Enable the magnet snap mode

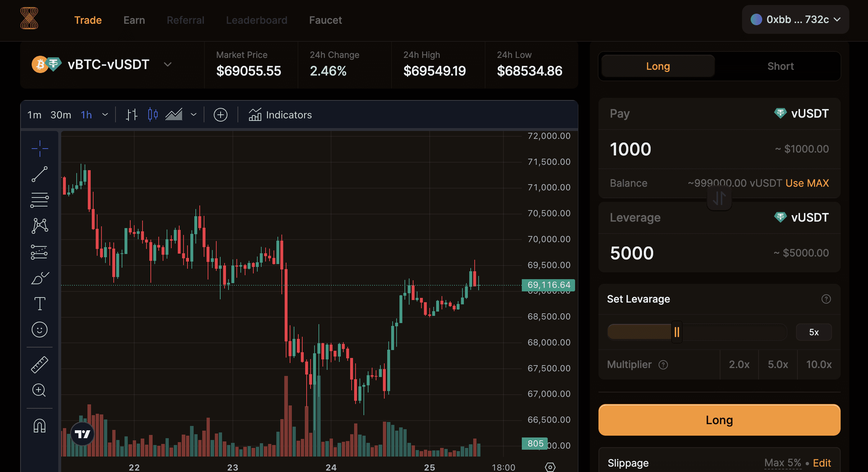40,426
